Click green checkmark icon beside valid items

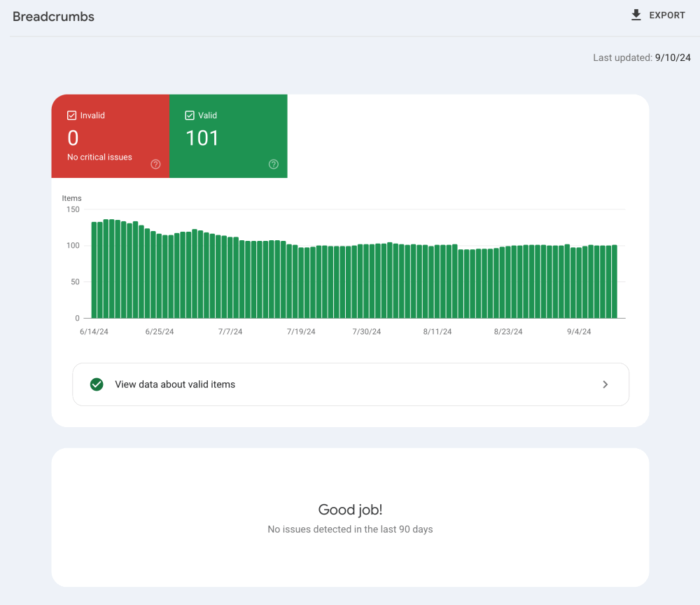(97, 384)
